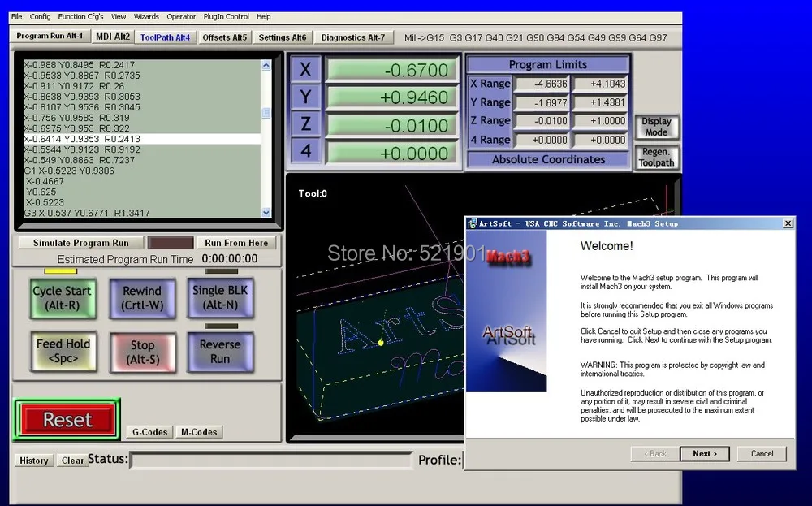
Task: Open the Wizards menu
Action: click(x=146, y=16)
